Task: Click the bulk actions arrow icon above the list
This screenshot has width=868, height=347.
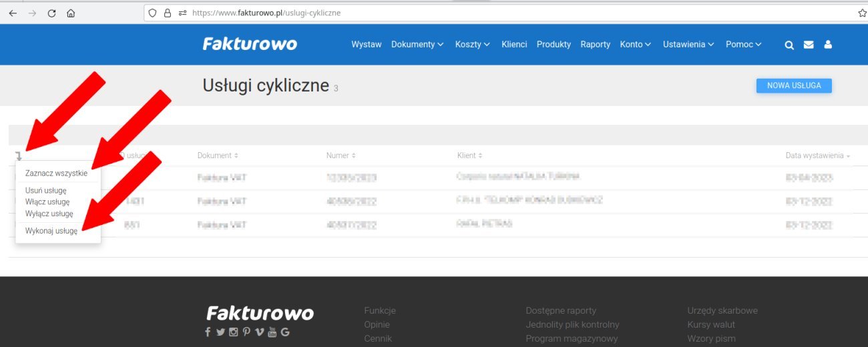Action: tap(18, 155)
